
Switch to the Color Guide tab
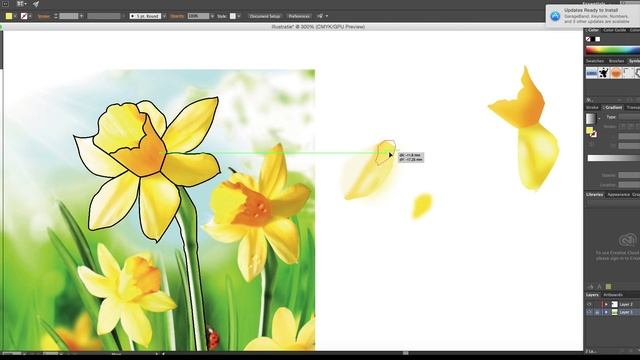(614, 30)
